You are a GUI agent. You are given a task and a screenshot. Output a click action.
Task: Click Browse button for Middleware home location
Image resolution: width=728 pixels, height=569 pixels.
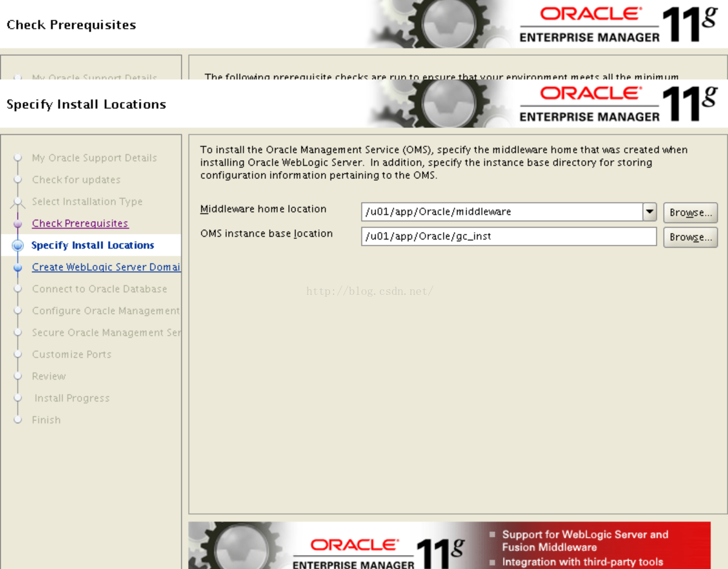(x=690, y=212)
